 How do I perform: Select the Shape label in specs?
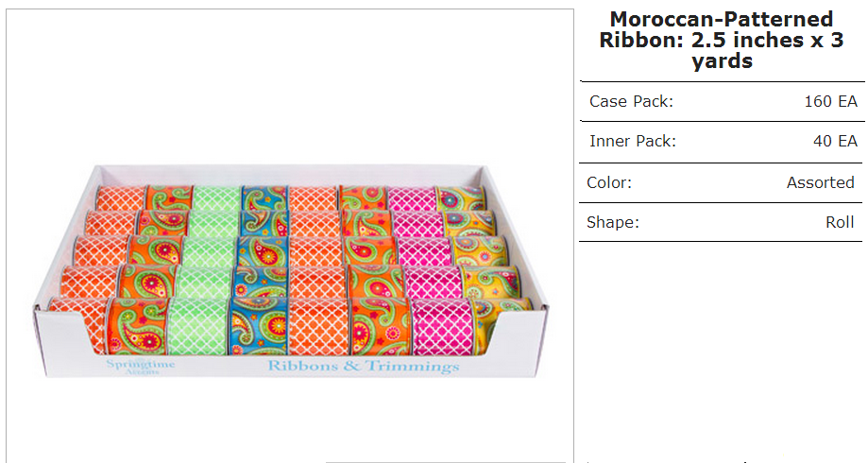pos(613,223)
